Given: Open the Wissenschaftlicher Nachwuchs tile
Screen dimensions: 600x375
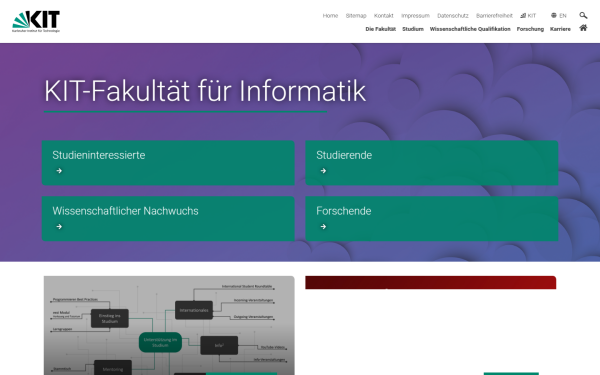Looking at the screenshot, I should [168, 219].
